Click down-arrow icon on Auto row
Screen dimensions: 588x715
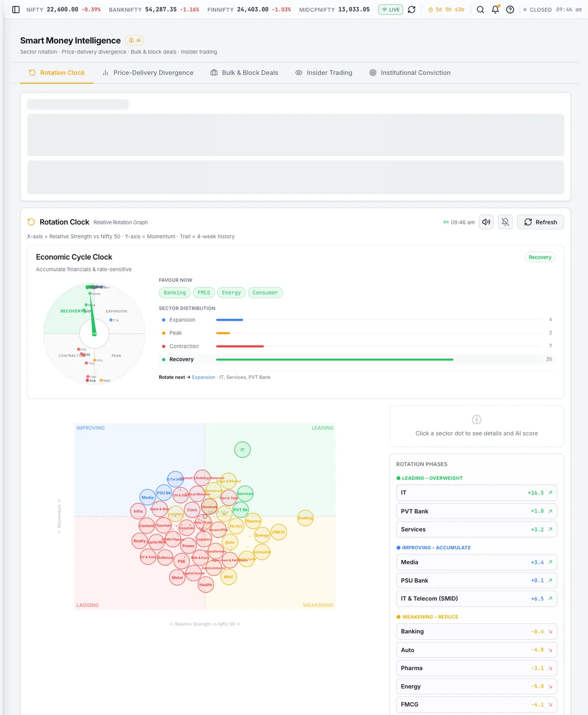coord(550,650)
